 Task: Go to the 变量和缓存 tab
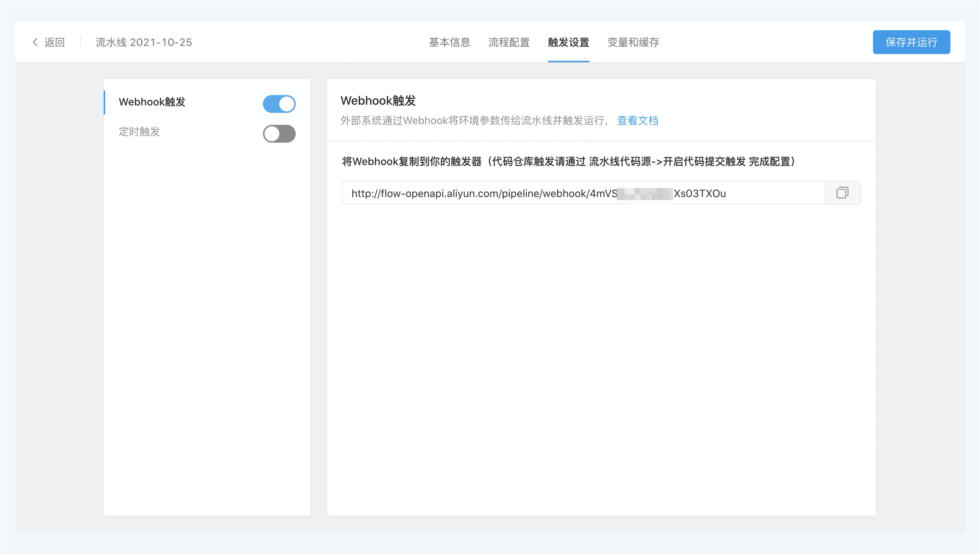coord(633,42)
